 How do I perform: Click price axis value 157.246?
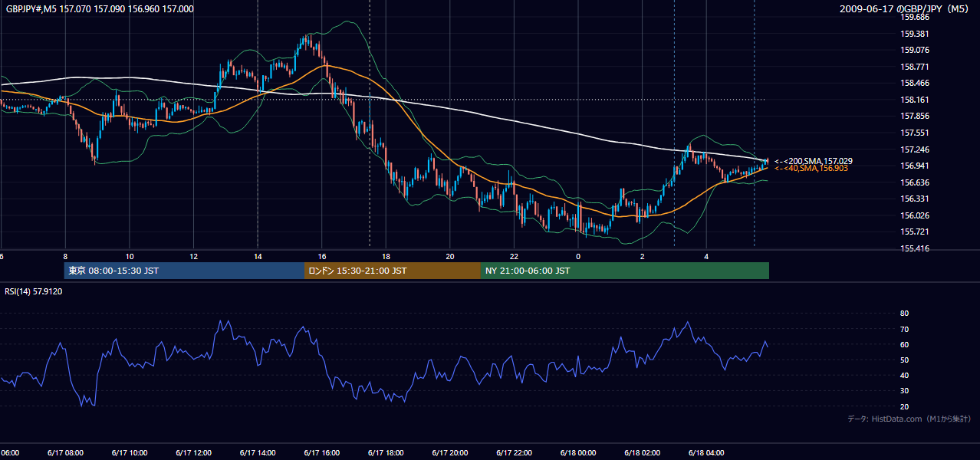click(x=916, y=149)
